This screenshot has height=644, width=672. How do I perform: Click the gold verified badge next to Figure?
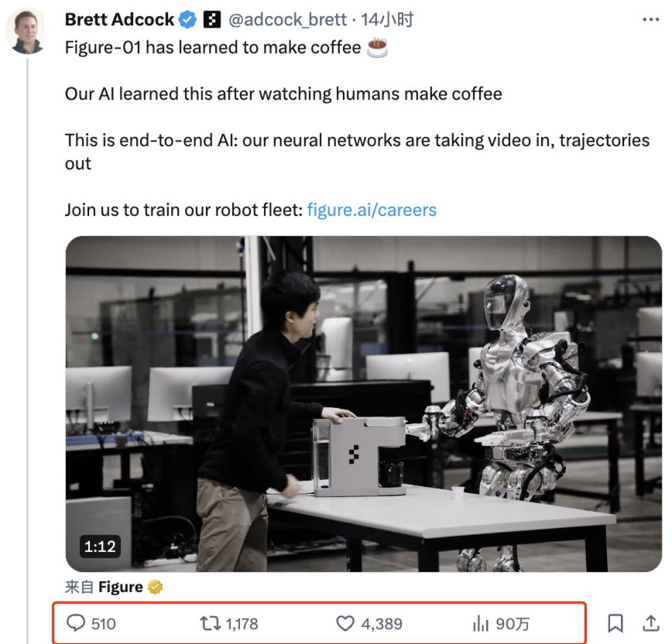pyautogui.click(x=155, y=587)
